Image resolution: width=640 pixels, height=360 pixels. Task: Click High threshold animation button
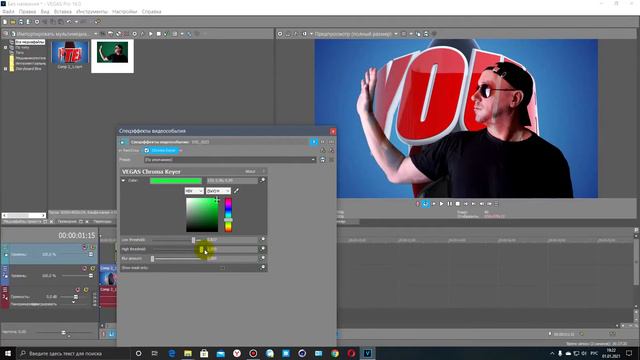[262, 248]
